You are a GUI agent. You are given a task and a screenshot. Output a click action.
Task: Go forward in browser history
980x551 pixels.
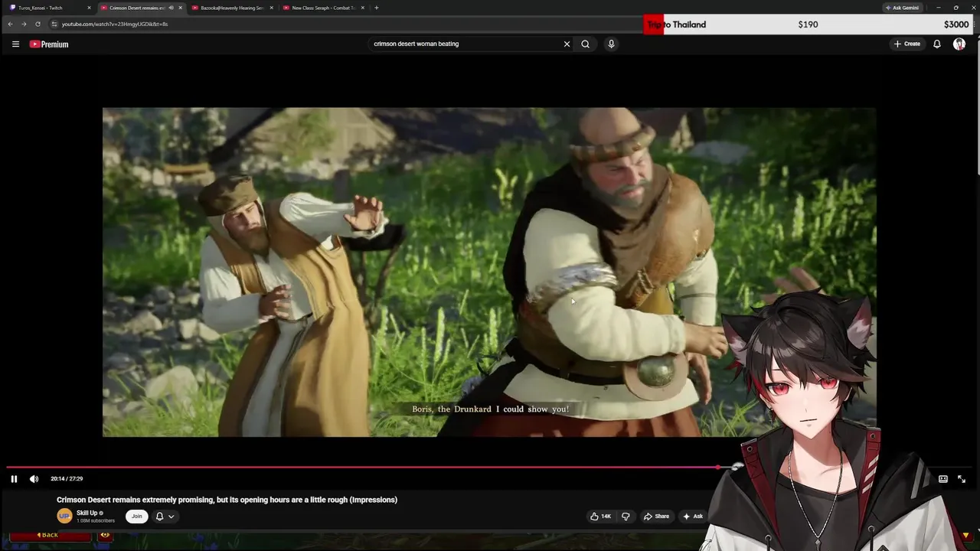tap(24, 24)
